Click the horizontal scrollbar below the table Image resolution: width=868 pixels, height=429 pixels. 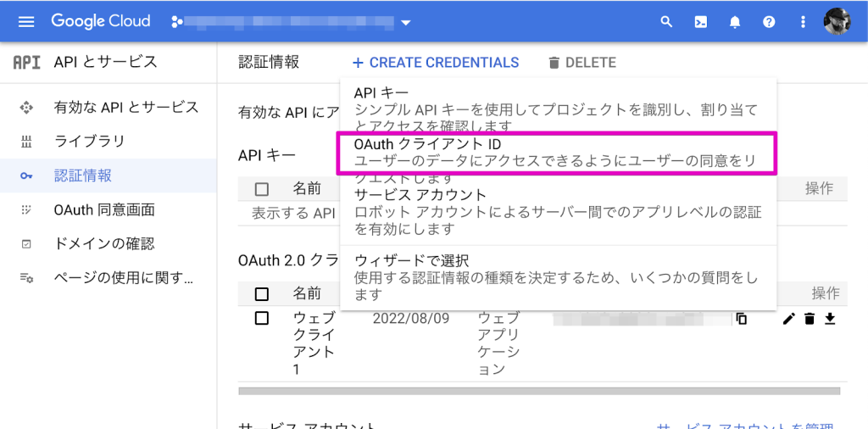pyautogui.click(x=539, y=391)
